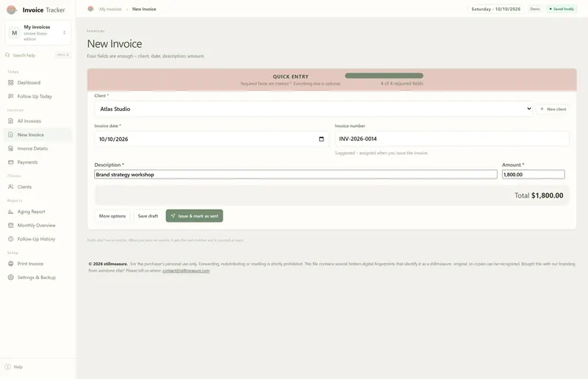Expand More options
The image size is (588, 379).
(x=112, y=216)
